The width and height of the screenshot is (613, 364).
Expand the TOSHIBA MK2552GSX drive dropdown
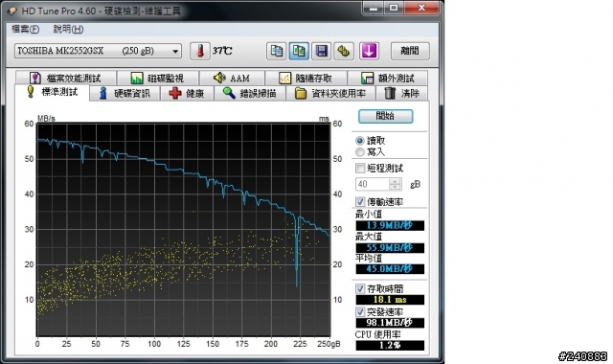[175, 51]
